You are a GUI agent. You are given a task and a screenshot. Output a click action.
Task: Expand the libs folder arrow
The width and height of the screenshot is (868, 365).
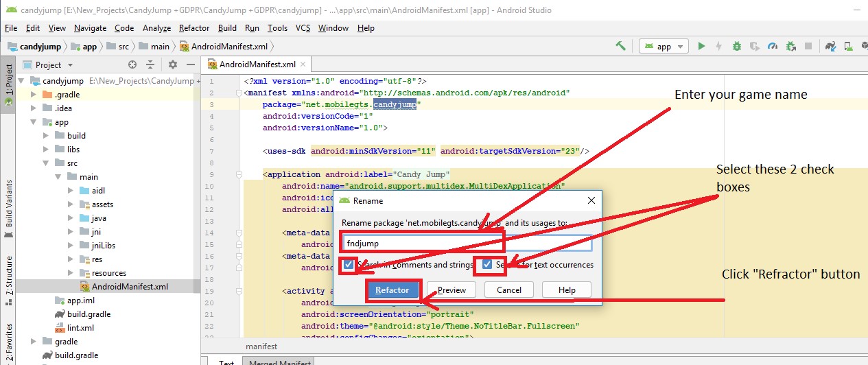(x=45, y=150)
